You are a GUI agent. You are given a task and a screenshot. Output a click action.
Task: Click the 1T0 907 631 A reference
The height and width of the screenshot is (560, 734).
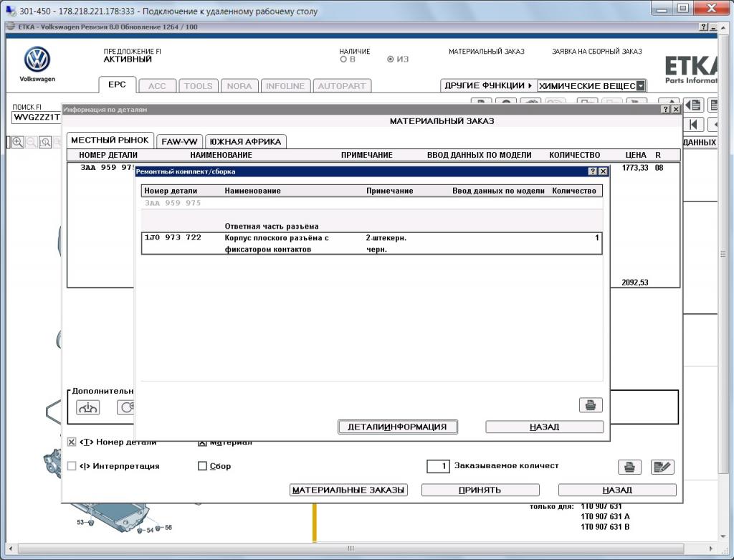click(605, 516)
